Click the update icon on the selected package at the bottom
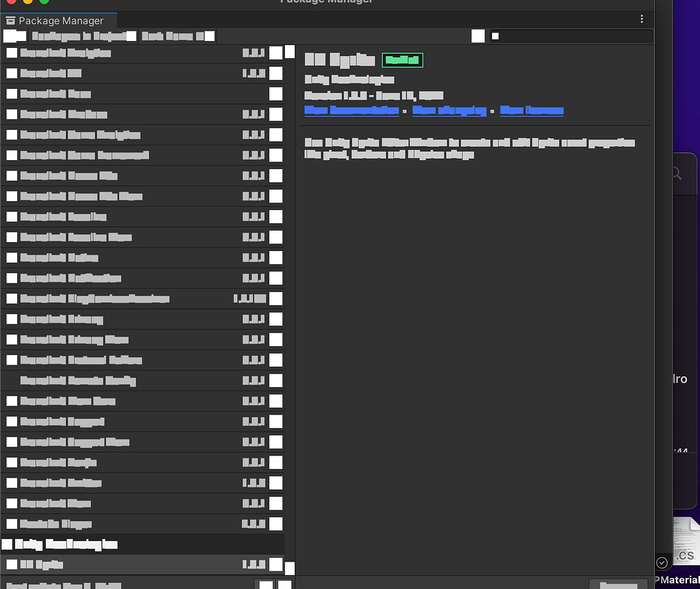The image size is (700, 589). click(x=275, y=564)
